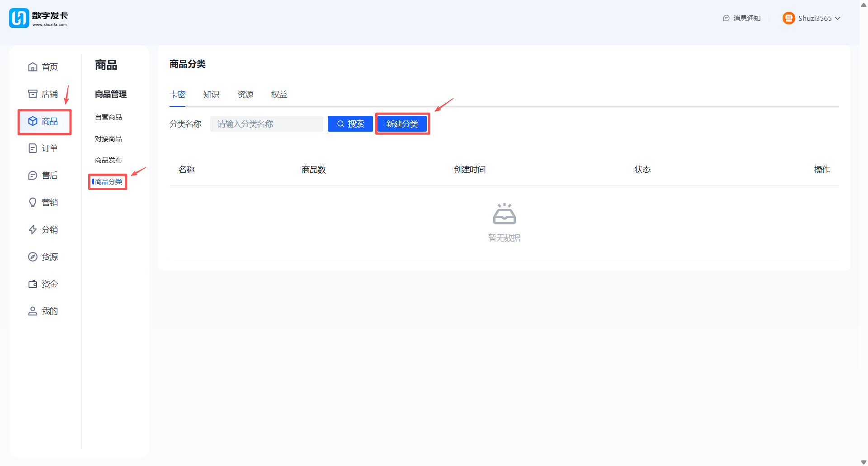Click the 商品分类 page title
Screen dimensions: 868x466
(188, 64)
